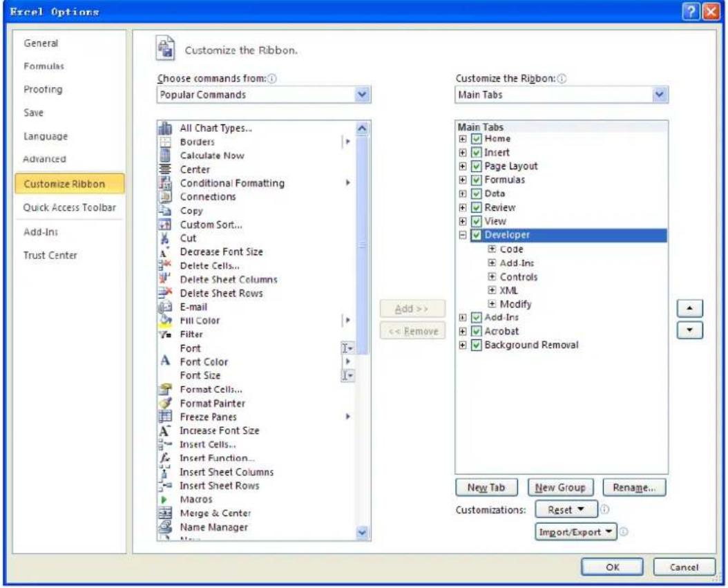Expand the XML group node

click(492, 290)
